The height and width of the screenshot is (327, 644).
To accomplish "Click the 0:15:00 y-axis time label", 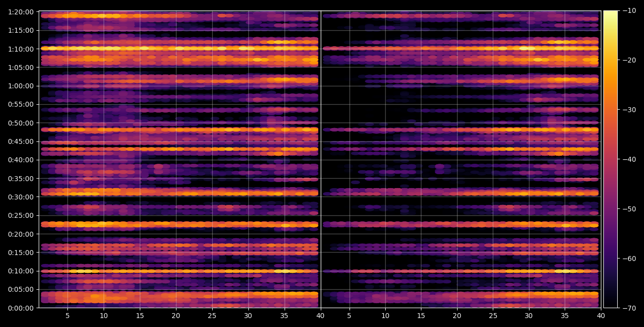I will click(22, 253).
